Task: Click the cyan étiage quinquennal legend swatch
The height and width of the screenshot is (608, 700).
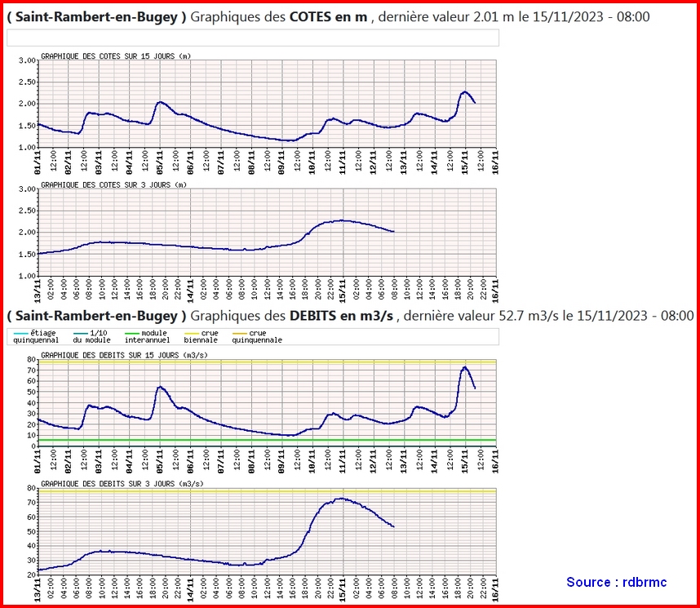Action: 21,333
